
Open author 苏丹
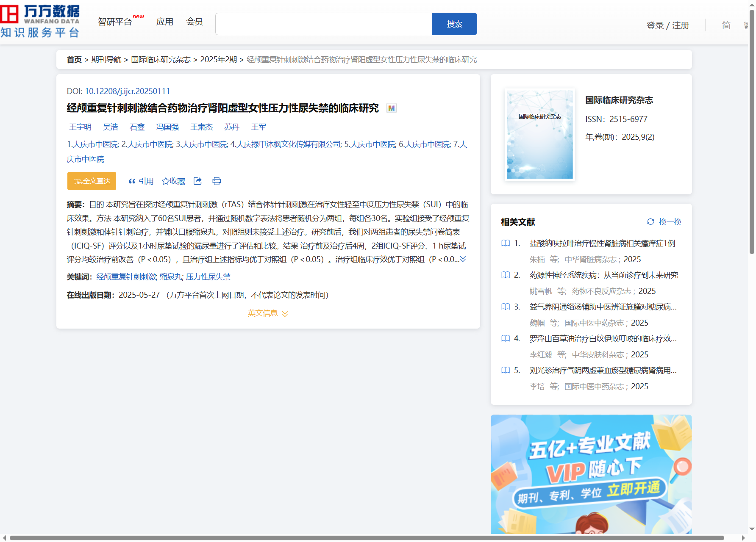point(231,127)
